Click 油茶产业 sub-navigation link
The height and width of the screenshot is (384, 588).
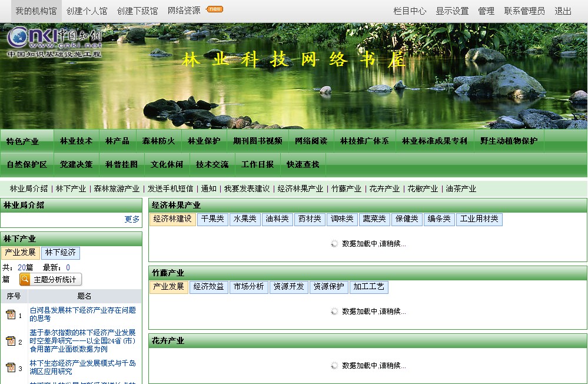click(x=461, y=188)
